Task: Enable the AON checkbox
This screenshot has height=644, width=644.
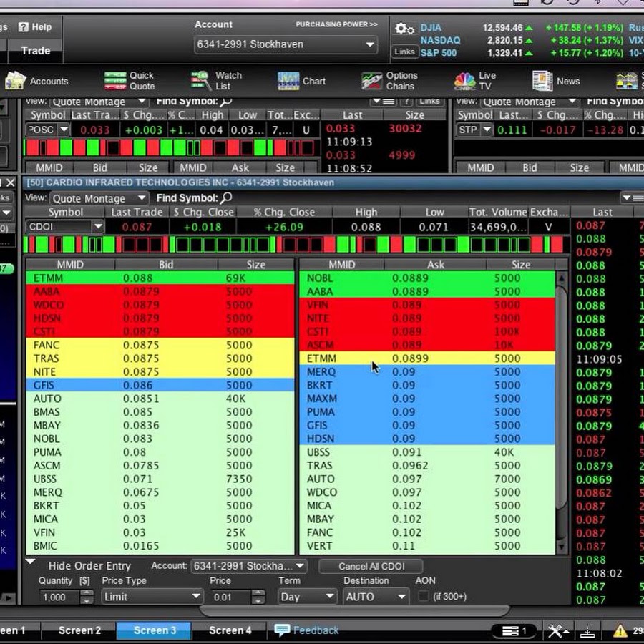Action: [x=424, y=596]
